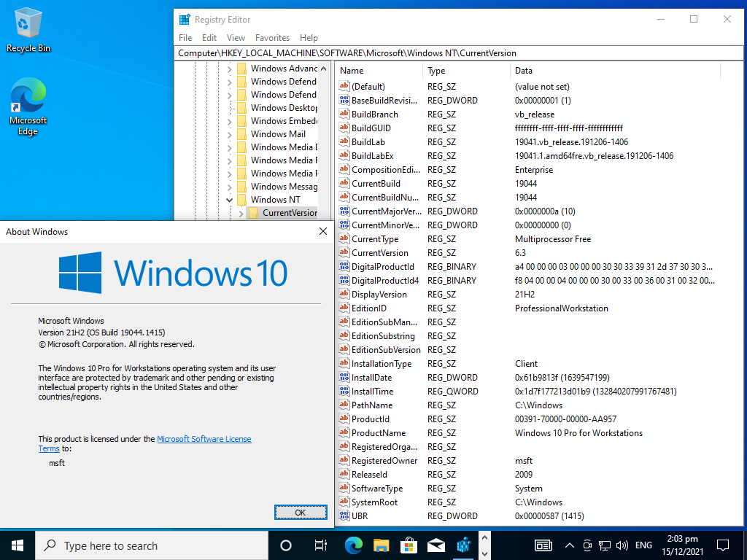Select the InstallTime QWORD icon
The height and width of the screenshot is (560, 747).
point(344,391)
